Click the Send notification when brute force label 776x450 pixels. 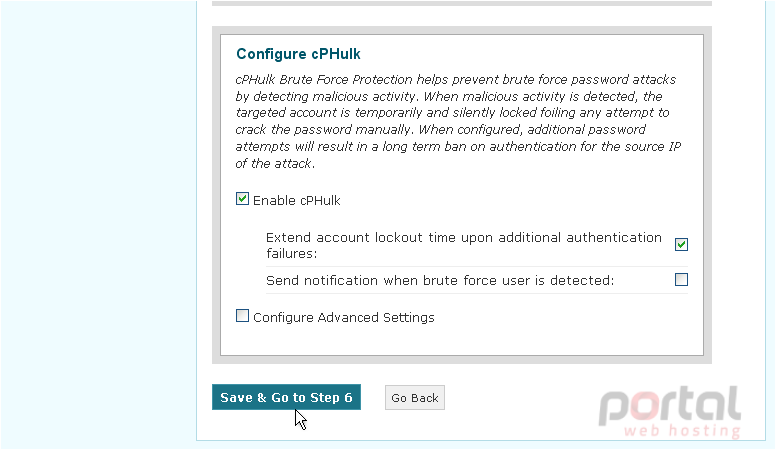pos(440,281)
